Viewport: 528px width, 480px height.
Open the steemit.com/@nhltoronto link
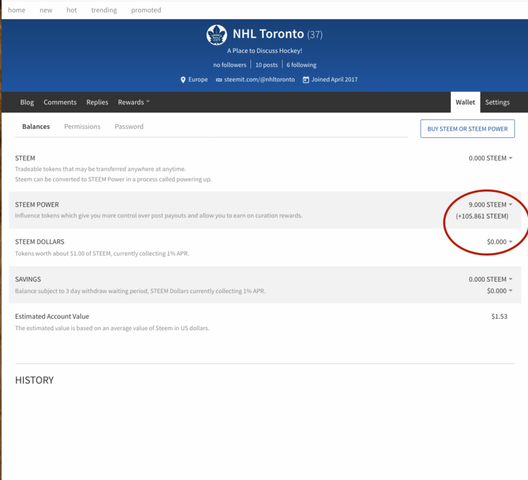point(259,80)
